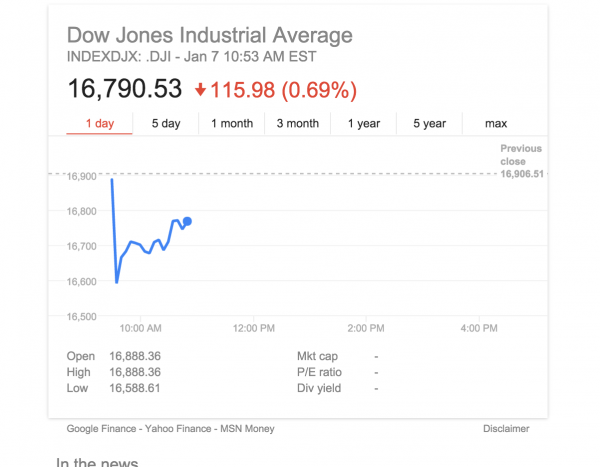Switch to the 5 day tab
Viewport: 600px width, 467px height.
[x=166, y=124]
